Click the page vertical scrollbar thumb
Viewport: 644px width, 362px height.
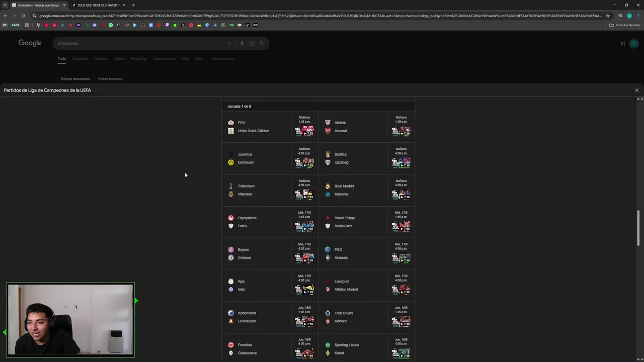tap(639, 228)
